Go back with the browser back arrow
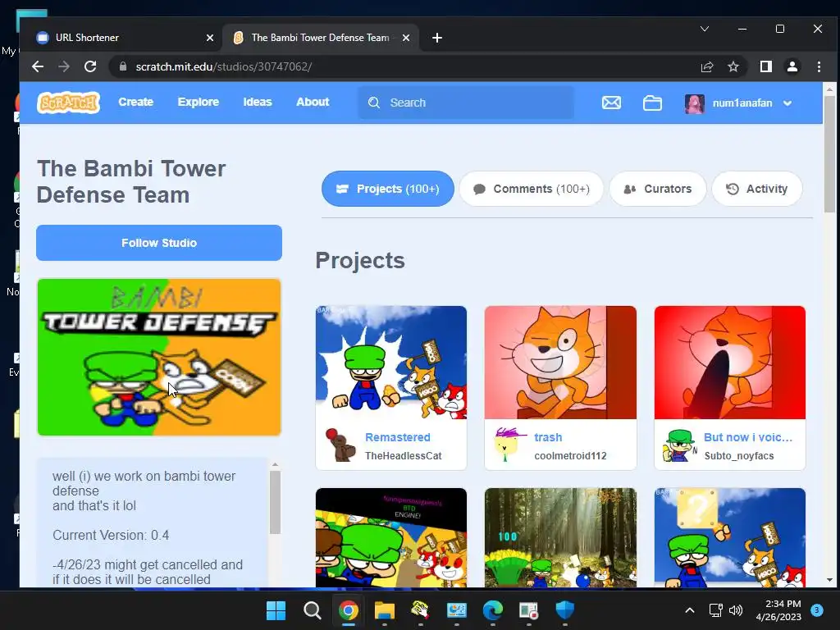Viewport: 840px width, 630px height. point(38,66)
